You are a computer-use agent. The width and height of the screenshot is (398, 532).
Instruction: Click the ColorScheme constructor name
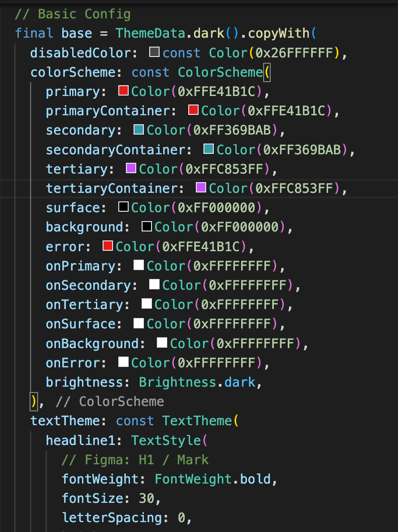click(x=220, y=72)
